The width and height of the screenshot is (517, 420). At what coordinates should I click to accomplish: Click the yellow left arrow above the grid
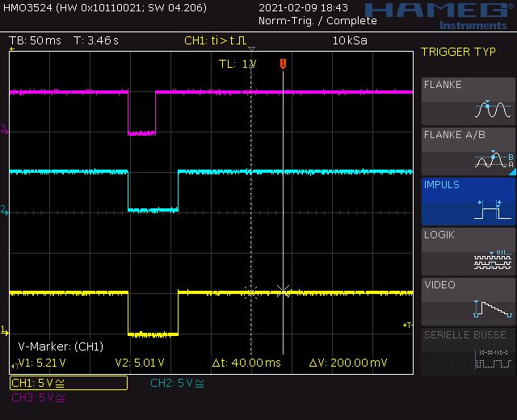[x=12, y=49]
